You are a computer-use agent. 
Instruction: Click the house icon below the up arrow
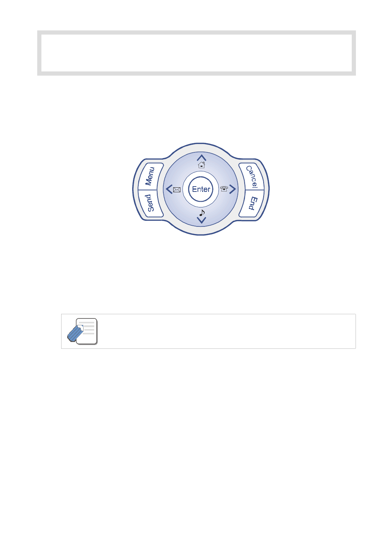201,165
